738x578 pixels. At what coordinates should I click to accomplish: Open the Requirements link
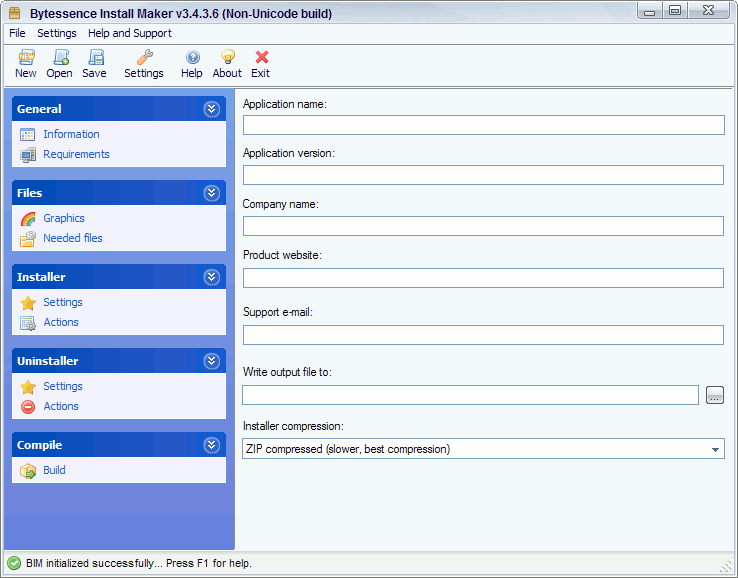tap(76, 154)
